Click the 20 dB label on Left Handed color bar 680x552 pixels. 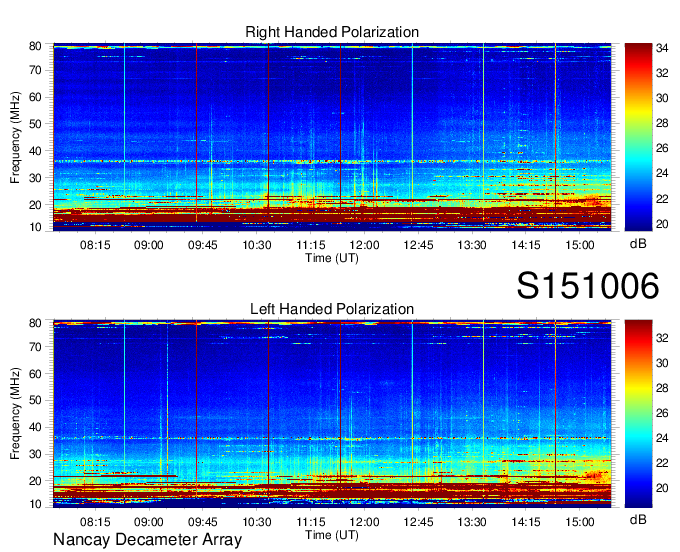click(662, 488)
